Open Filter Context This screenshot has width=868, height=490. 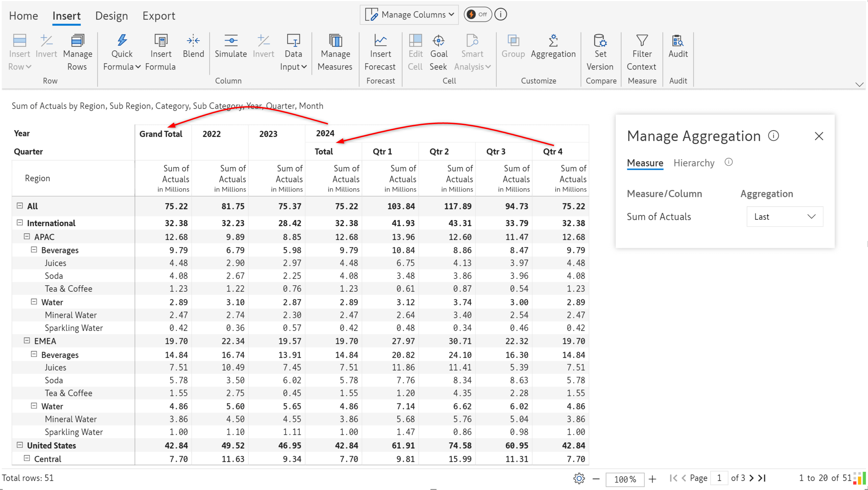(642, 52)
